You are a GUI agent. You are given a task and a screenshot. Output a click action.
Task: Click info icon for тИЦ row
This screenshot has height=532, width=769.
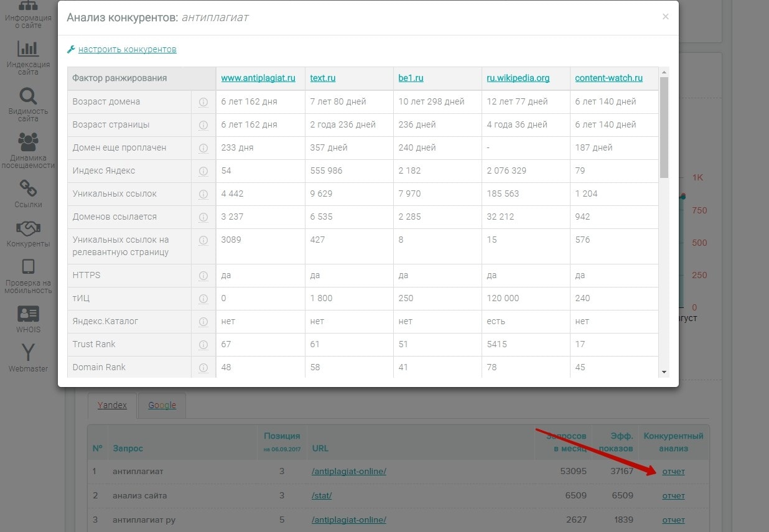(203, 299)
